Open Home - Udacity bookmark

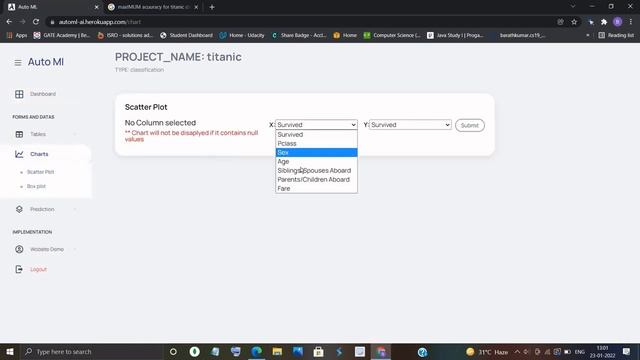click(x=242, y=36)
